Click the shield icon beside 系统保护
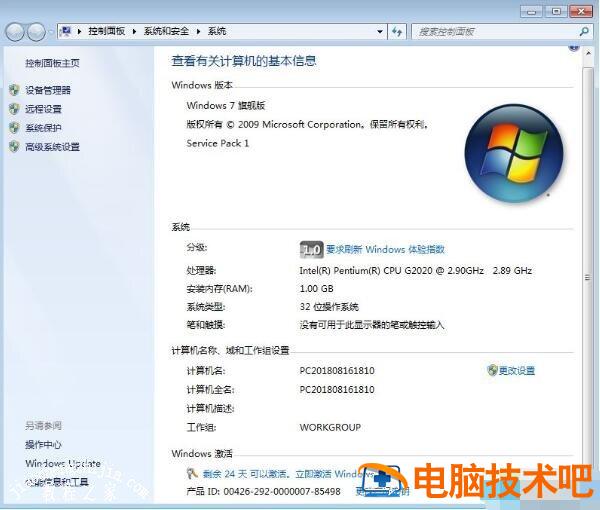This screenshot has height=510, width=600. coord(14,128)
